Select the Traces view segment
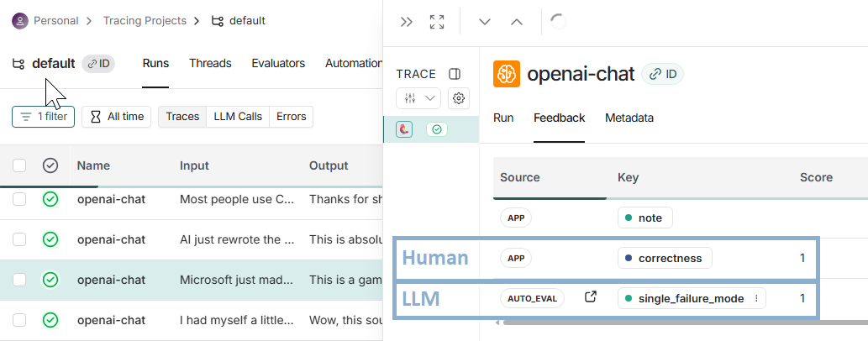 pos(182,117)
